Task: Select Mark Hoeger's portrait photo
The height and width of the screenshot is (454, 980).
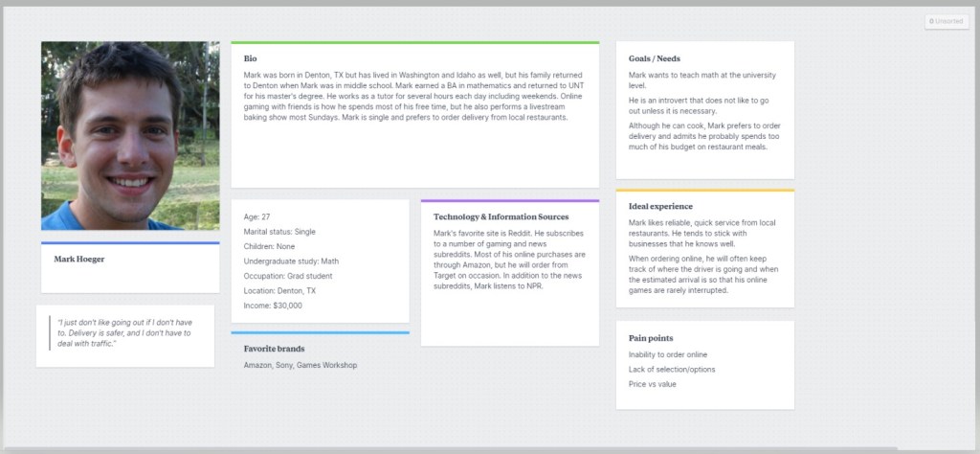Action: click(x=130, y=135)
